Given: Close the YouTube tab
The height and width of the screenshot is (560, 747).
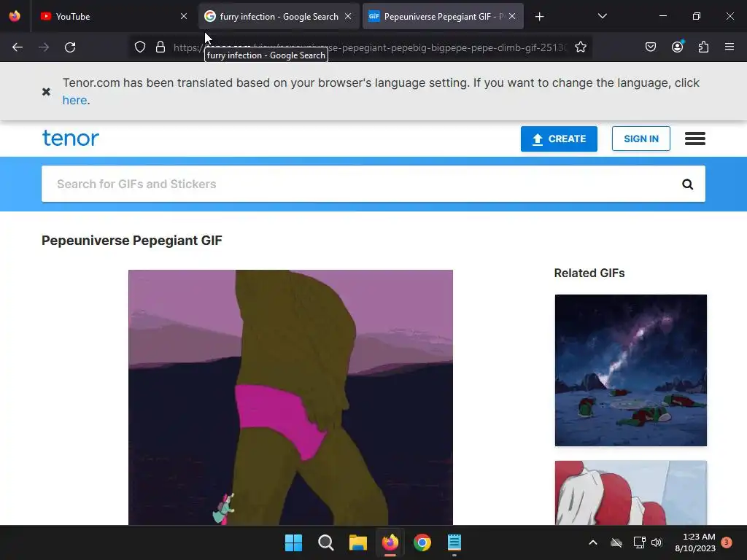Looking at the screenshot, I should tap(184, 16).
